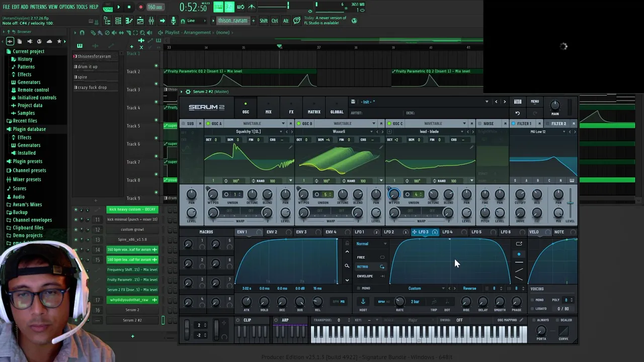Open the PATTERNS menu
Screen dimensions: 644x362
(x=38, y=7)
